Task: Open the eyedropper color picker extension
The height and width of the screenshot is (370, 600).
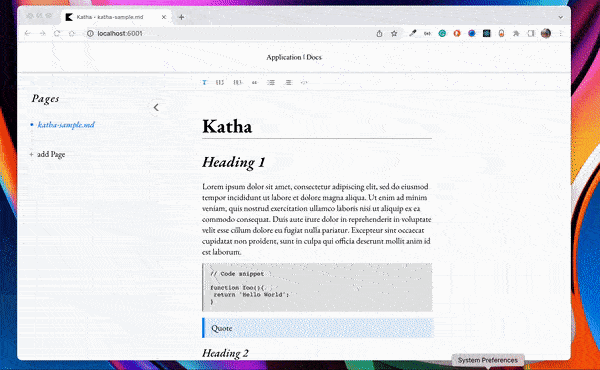Action: click(412, 33)
